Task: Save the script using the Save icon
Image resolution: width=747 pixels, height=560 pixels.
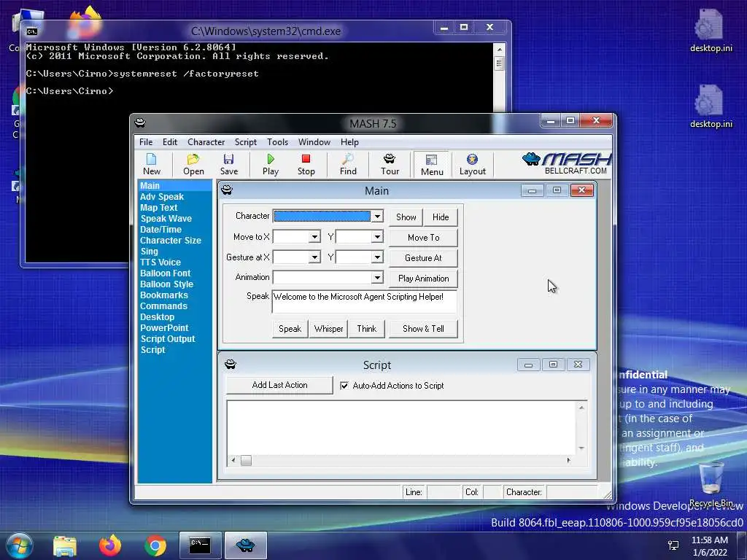Action: coord(228,164)
